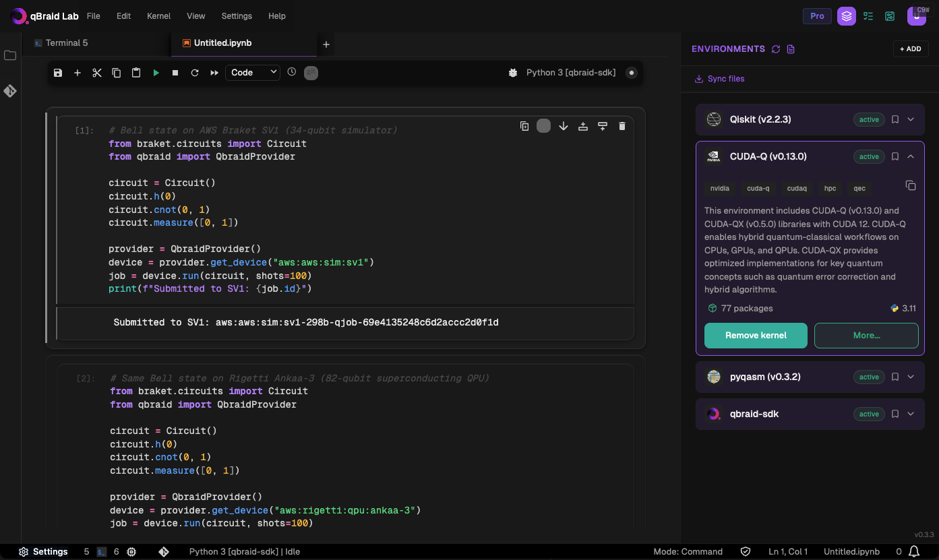Bookmark the pyqasm environment
The width and height of the screenshot is (939, 560).
point(895,377)
